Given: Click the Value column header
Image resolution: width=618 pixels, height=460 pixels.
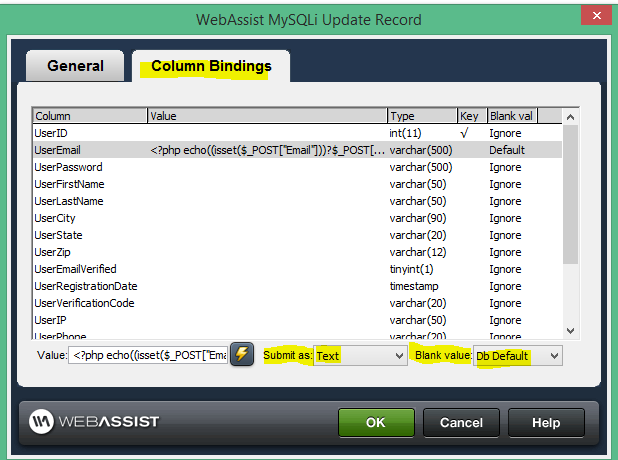Looking at the screenshot, I should 267,116.
